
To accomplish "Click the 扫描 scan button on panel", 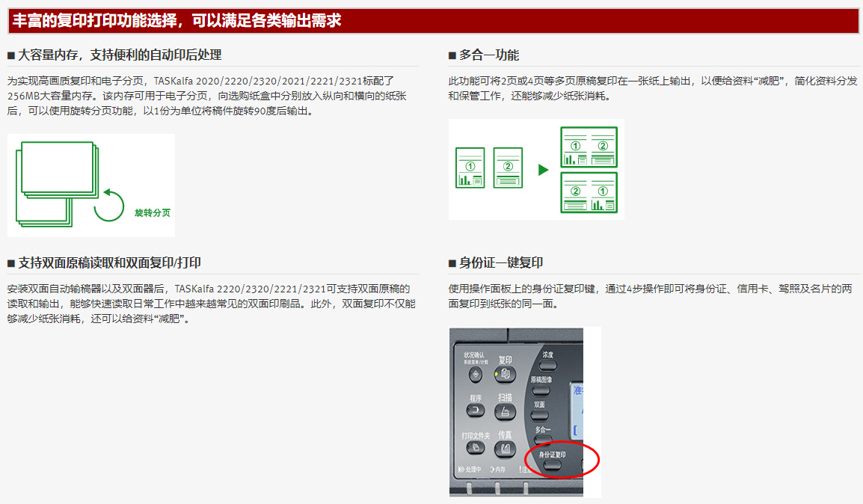I will click(506, 411).
